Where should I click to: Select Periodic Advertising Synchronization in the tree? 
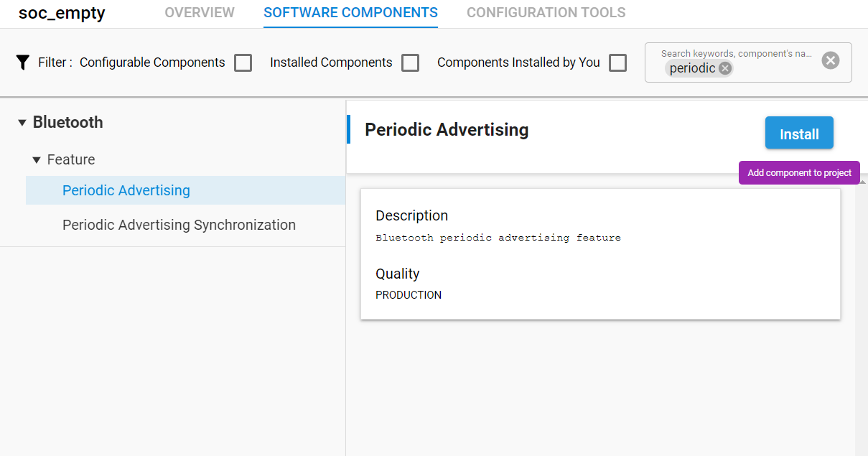click(178, 225)
